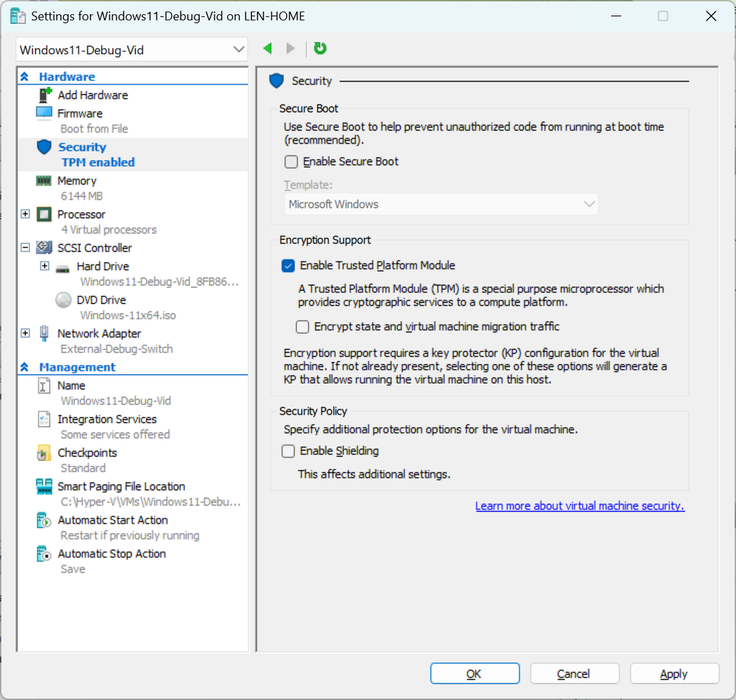The width and height of the screenshot is (736, 700).
Task: Select the Automatic Start Action item
Action: (113, 520)
